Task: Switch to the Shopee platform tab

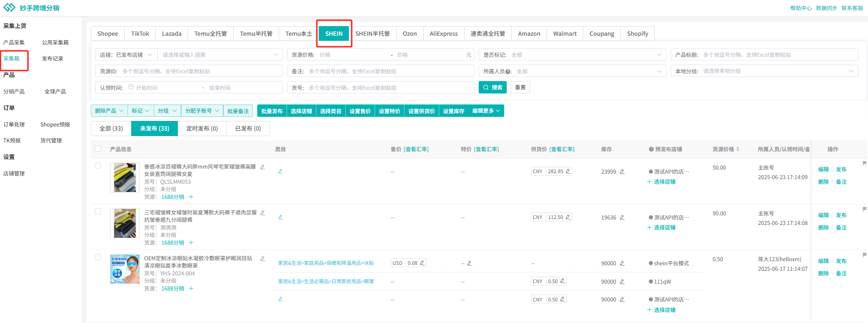Action: (108, 33)
